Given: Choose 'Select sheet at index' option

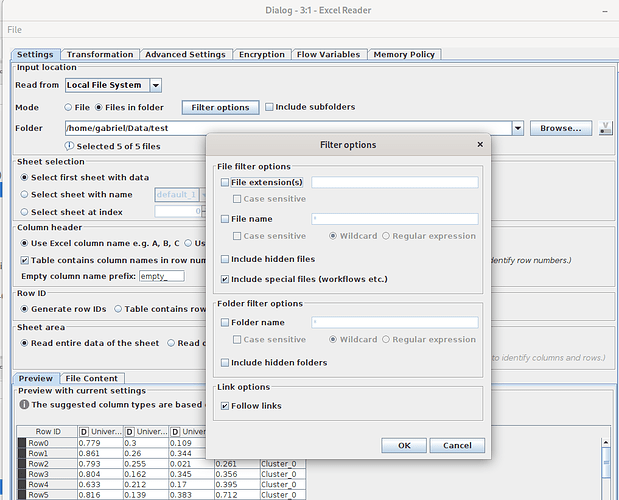Looking at the screenshot, I should pyautogui.click(x=24, y=212).
